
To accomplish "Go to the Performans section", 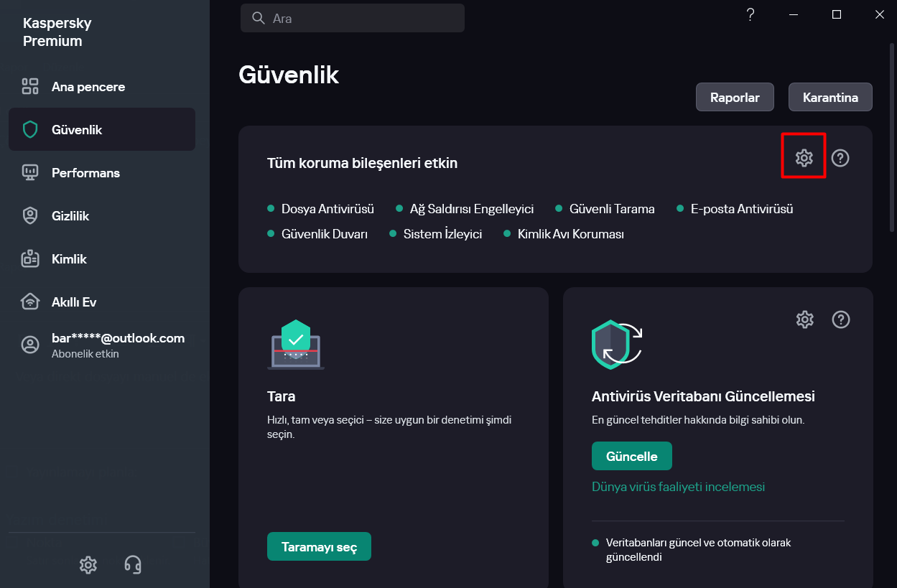I will tap(102, 173).
